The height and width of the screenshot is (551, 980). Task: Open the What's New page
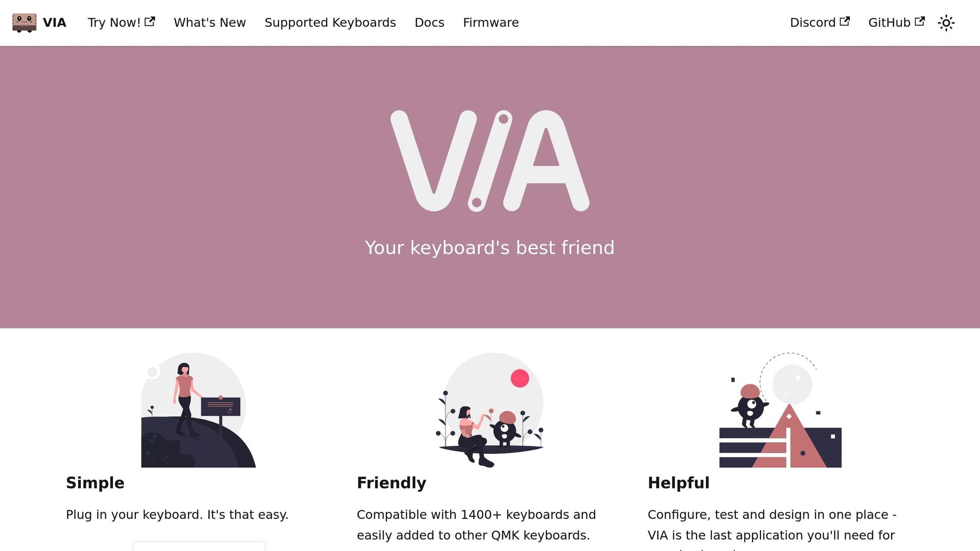pos(210,22)
